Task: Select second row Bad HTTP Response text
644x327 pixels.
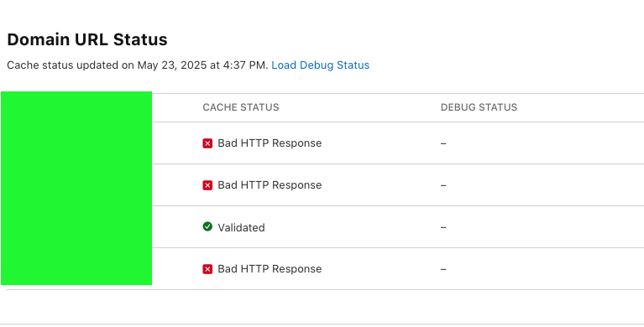Action: click(270, 185)
